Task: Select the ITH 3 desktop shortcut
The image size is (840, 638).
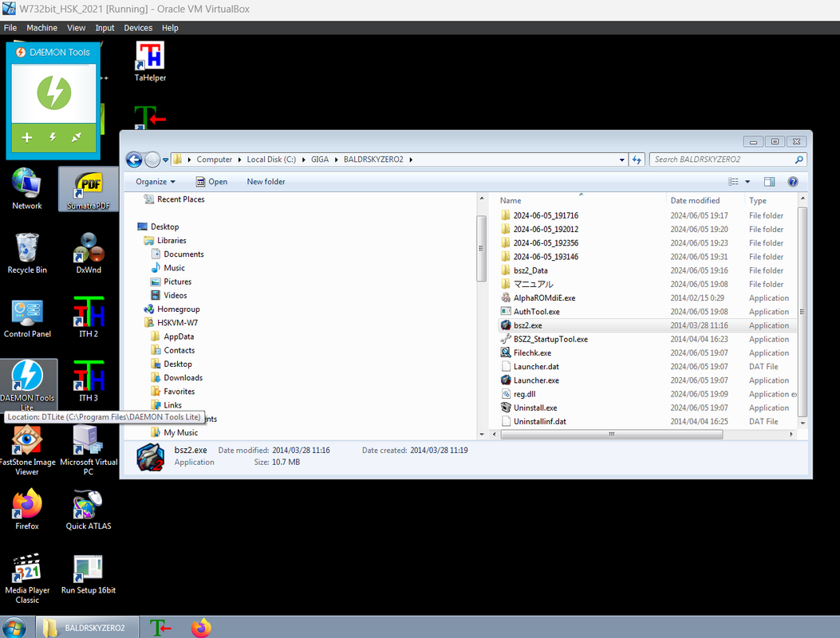Action: coord(89,382)
